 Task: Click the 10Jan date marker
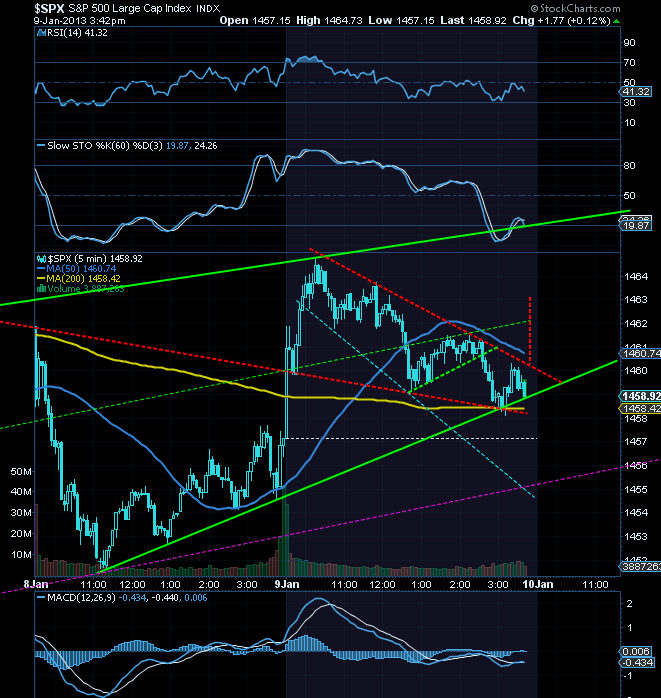538,584
